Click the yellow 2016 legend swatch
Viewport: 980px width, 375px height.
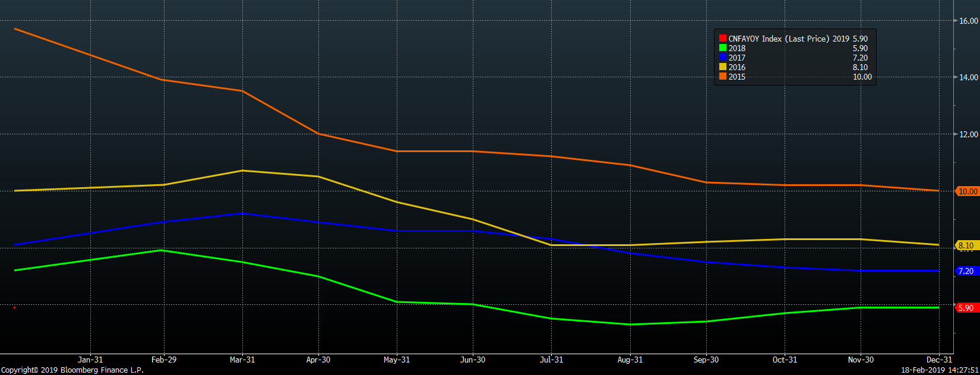[x=723, y=67]
